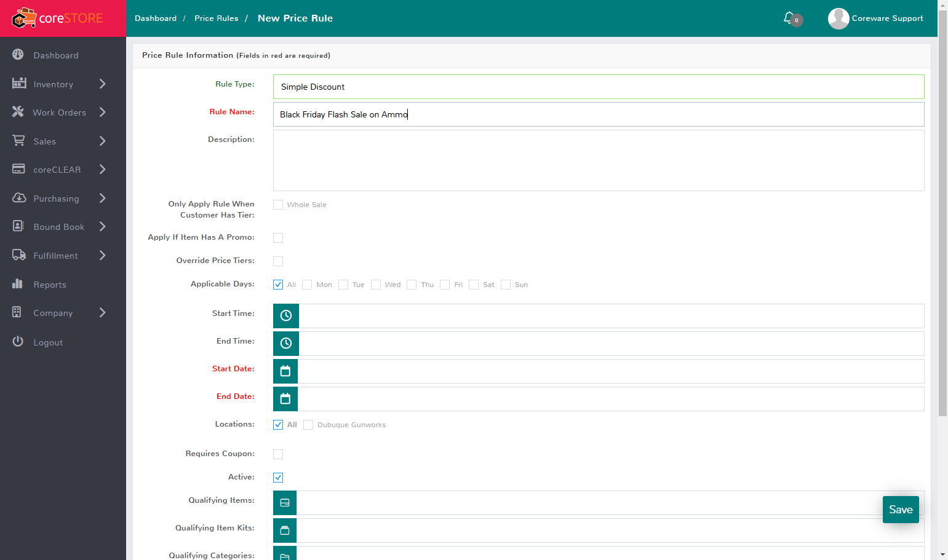The image size is (948, 560).
Task: Click the Dashboard gauge icon in sidebar
Action: (x=18, y=55)
